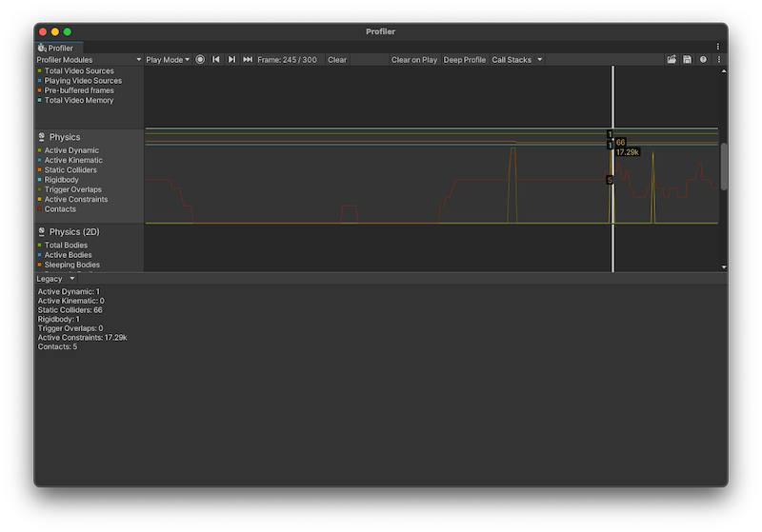Click the modules list vertical scrollbar

coord(724,167)
